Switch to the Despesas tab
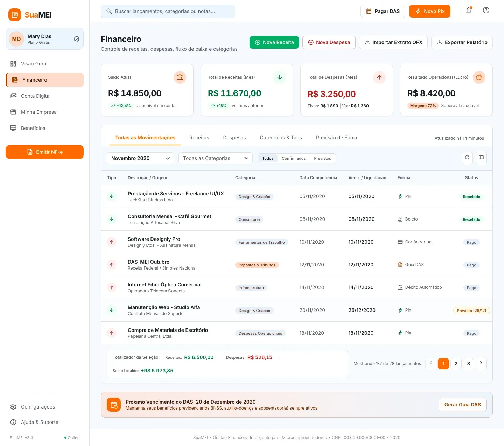The width and height of the screenshot is (504, 446). 234,138
